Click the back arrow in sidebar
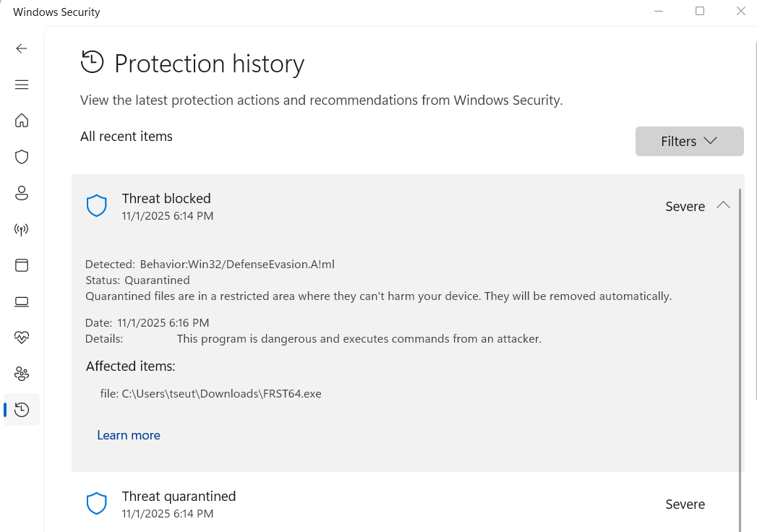 point(22,48)
